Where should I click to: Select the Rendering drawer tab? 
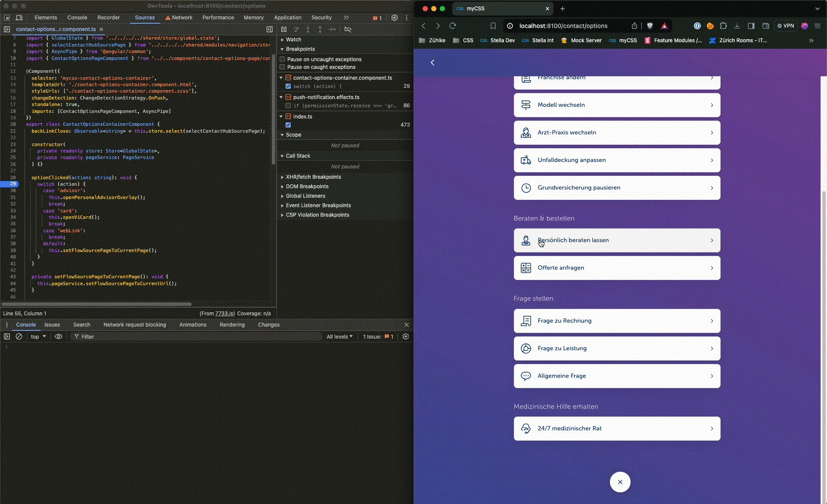(232, 325)
